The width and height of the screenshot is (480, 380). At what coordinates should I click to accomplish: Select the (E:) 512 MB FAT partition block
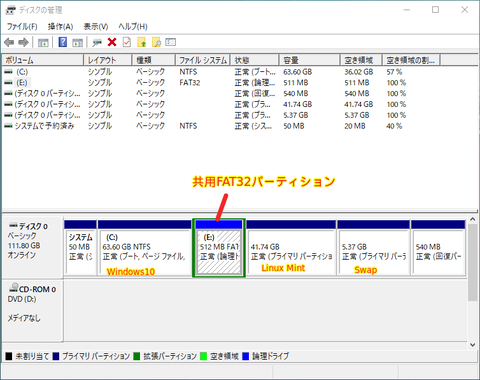point(219,248)
